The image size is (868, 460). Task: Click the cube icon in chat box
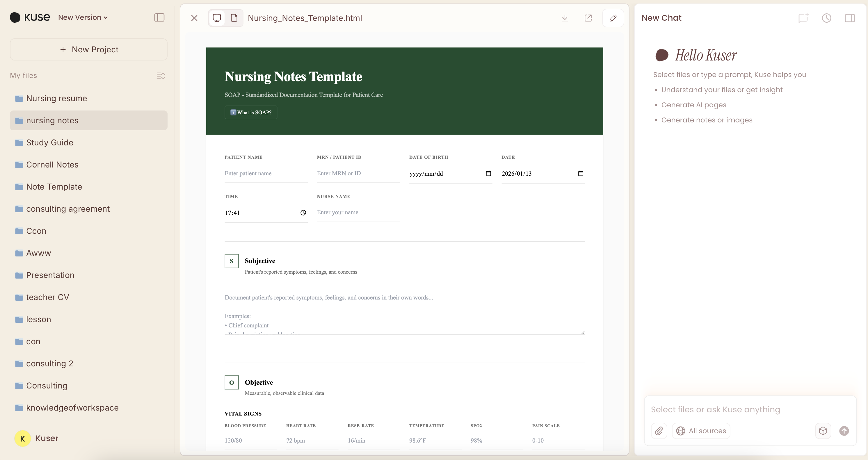pos(823,431)
